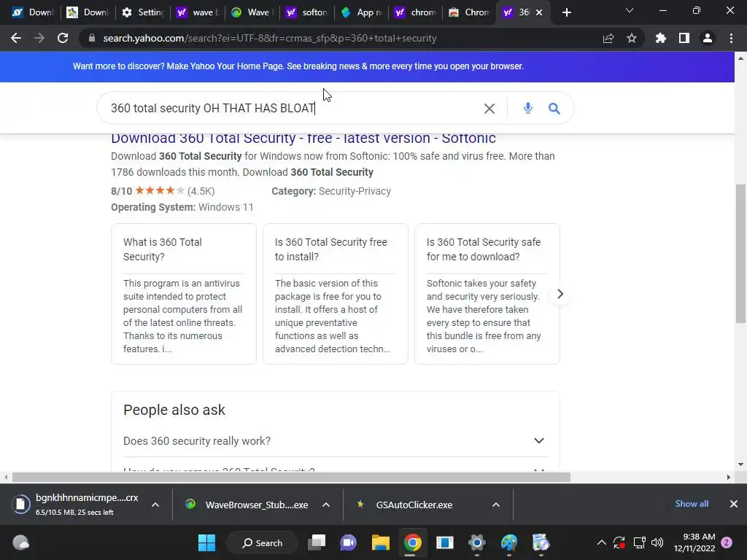This screenshot has width=747, height=560.
Task: Open the Chrome extensions puzzle icon
Action: tap(661, 38)
